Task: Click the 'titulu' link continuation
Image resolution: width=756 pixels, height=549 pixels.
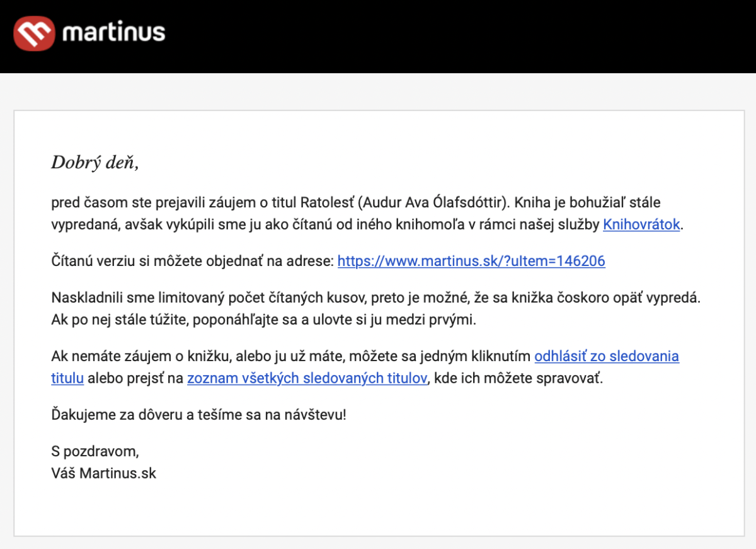Action: [67, 379]
